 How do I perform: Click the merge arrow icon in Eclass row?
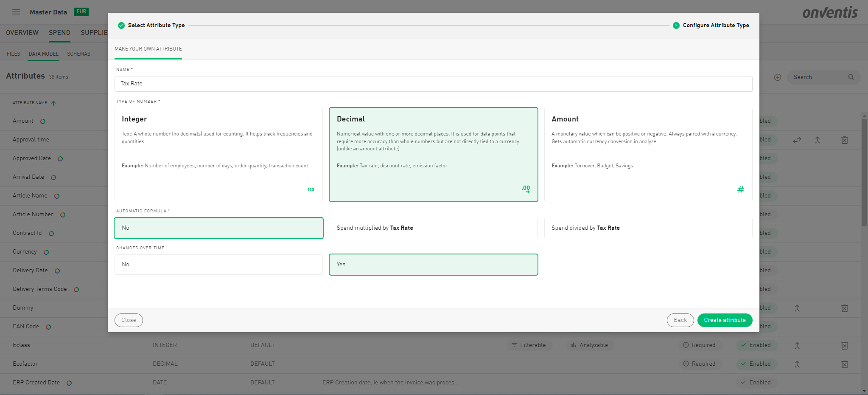[x=797, y=346]
